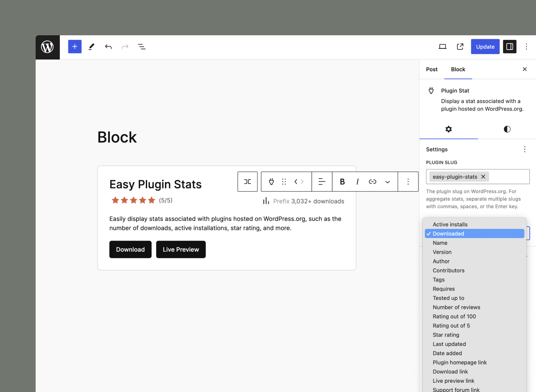This screenshot has width=536, height=392.
Task: Open the Document Overview list icon
Action: click(x=142, y=47)
